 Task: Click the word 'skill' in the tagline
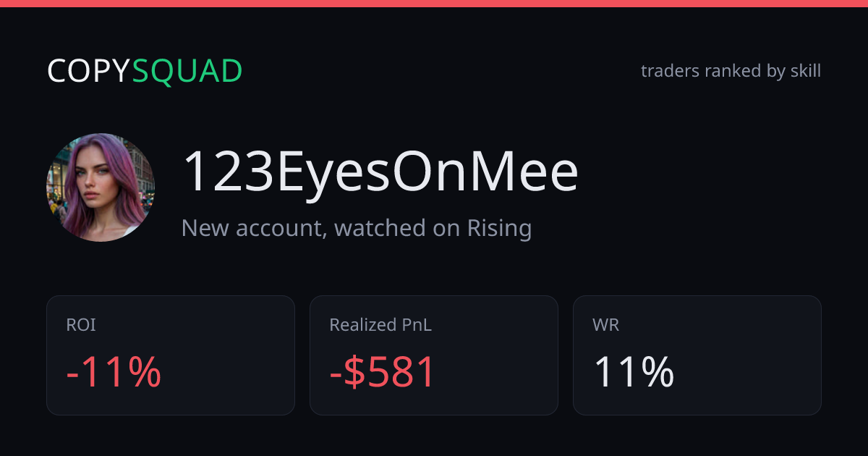point(805,71)
